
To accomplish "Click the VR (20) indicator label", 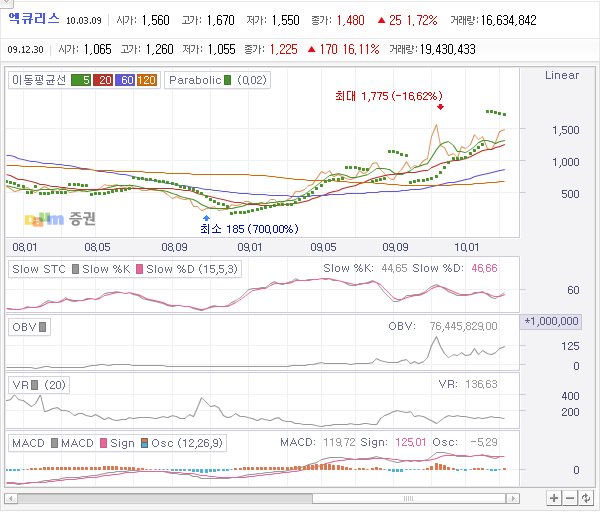I will 39,385.
